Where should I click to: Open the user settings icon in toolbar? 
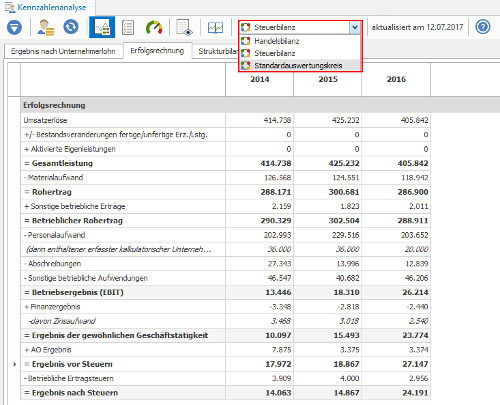pyautogui.click(x=46, y=27)
